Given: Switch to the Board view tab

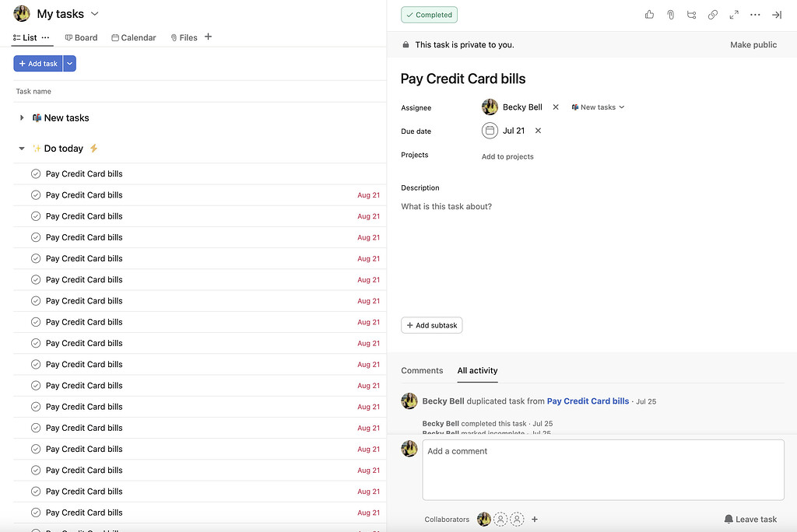Looking at the screenshot, I should [x=81, y=37].
